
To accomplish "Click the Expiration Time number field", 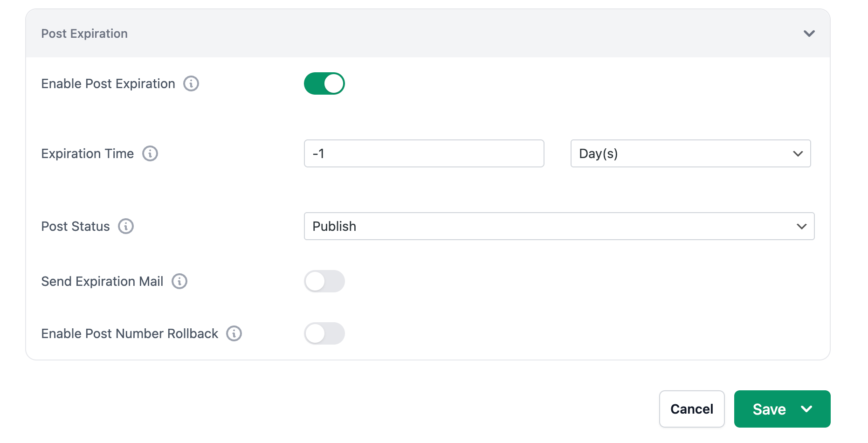I will pyautogui.click(x=424, y=153).
